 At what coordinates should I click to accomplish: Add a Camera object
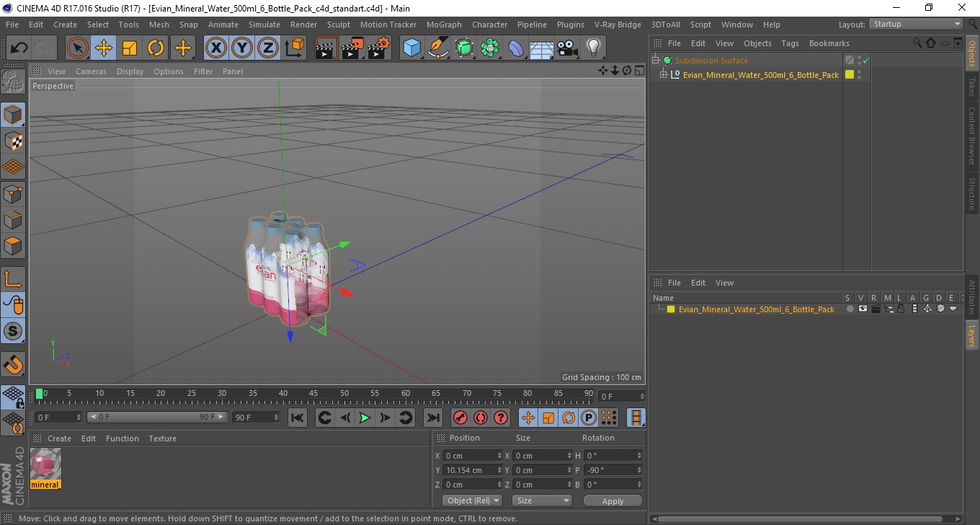tap(567, 48)
